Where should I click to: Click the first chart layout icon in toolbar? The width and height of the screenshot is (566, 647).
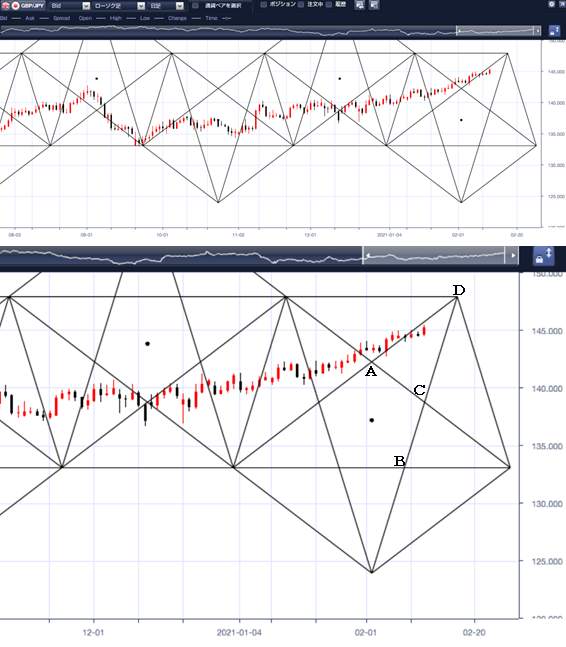tap(360, 5)
